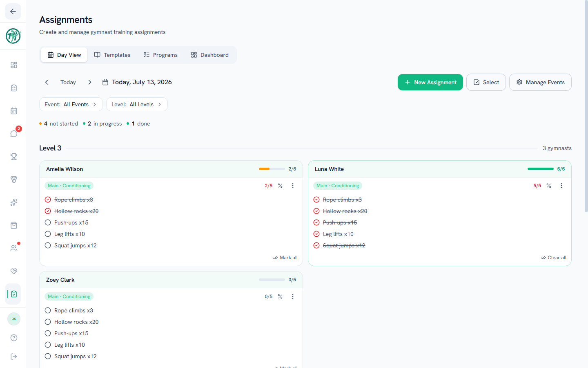
Task: Check Hollow rocks x20 for Zoey Clark
Action: pyautogui.click(x=48, y=322)
